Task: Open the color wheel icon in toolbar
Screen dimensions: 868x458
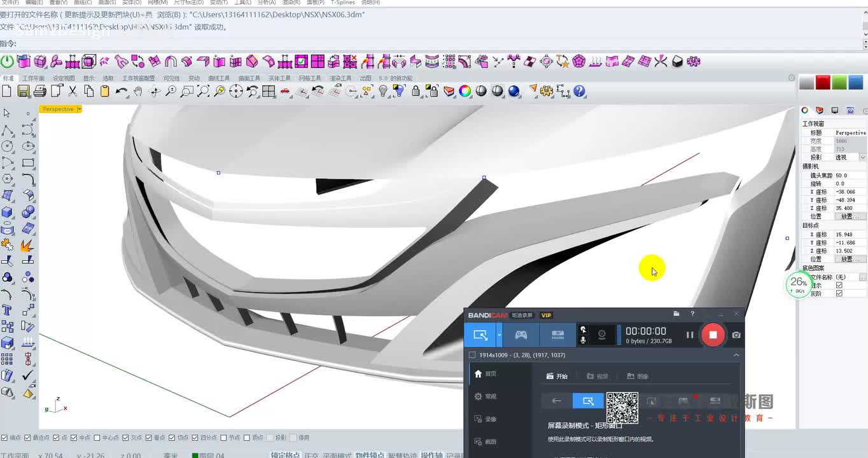Action: (x=465, y=92)
